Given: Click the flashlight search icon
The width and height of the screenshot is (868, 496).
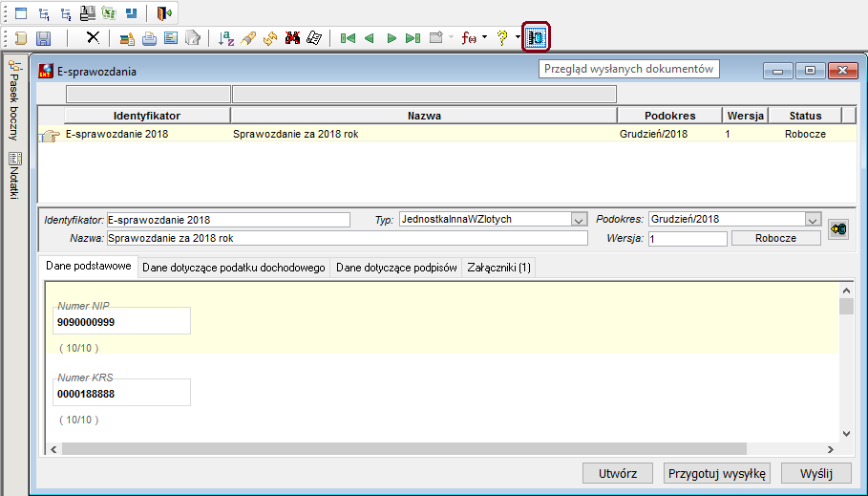Looking at the screenshot, I should pyautogui.click(x=248, y=38).
